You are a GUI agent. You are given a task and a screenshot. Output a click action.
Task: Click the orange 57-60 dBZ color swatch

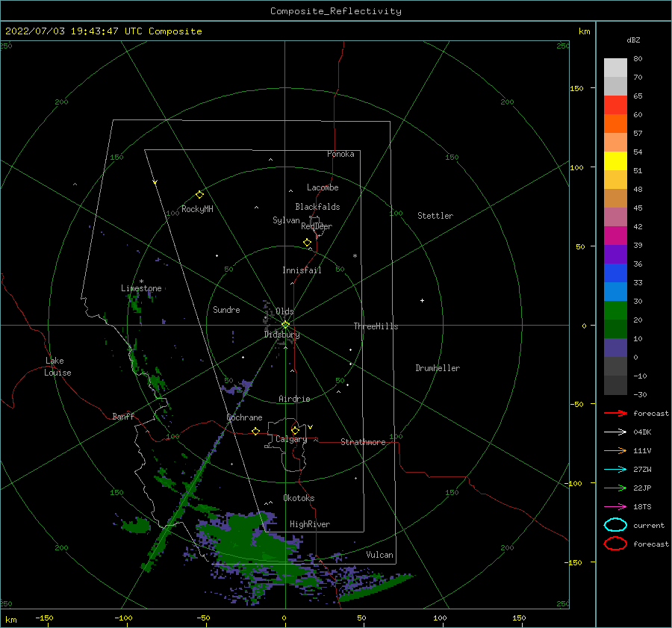click(615, 124)
